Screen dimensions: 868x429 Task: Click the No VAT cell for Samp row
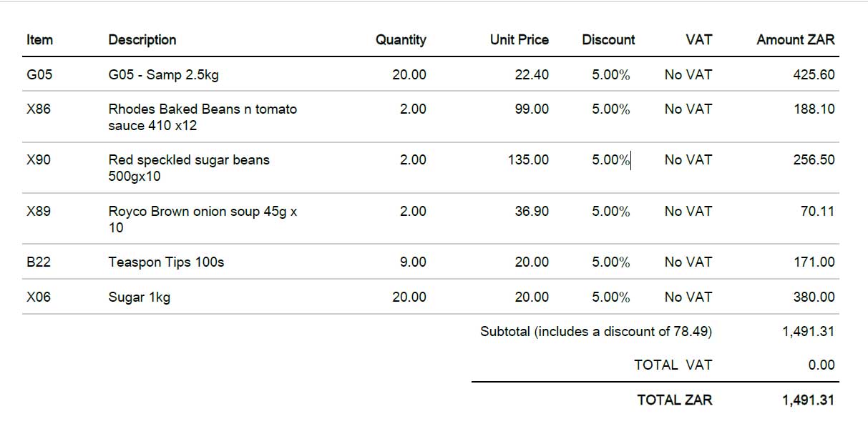click(688, 74)
